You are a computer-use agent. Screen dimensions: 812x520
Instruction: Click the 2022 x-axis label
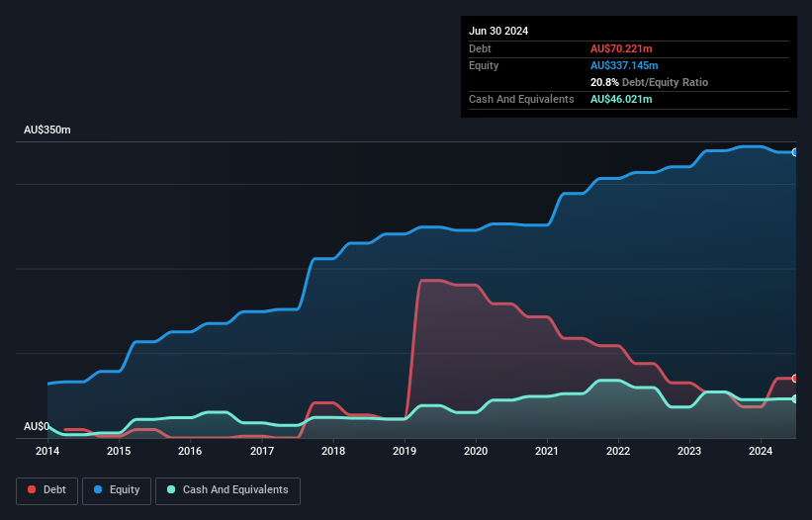[x=618, y=451]
